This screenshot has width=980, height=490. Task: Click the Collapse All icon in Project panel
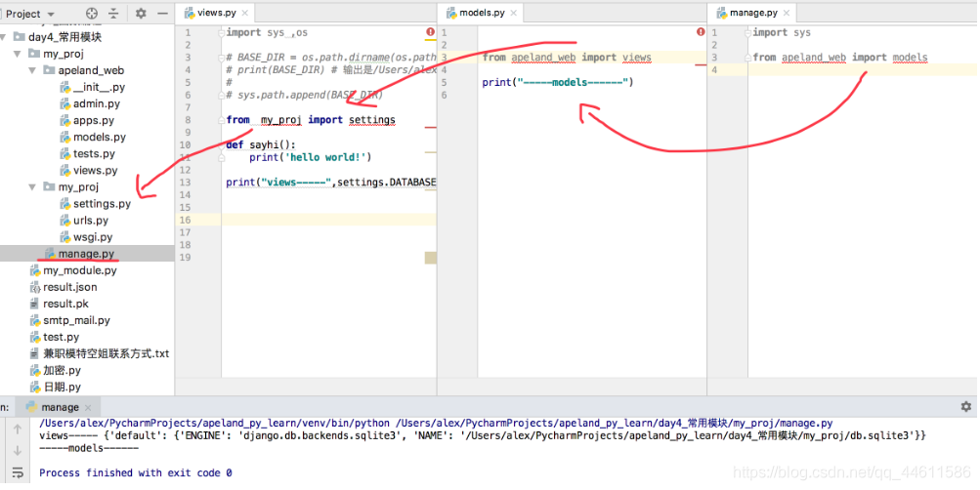tap(115, 14)
